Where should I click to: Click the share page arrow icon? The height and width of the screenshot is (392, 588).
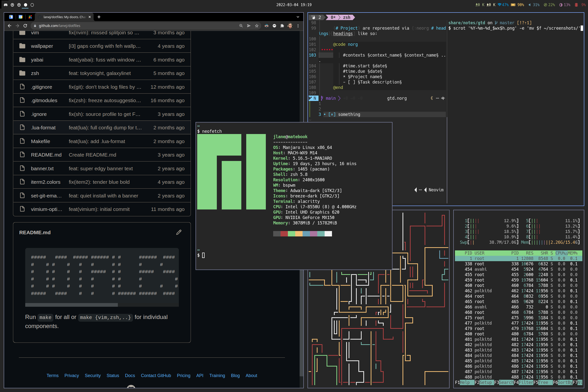coord(249,26)
